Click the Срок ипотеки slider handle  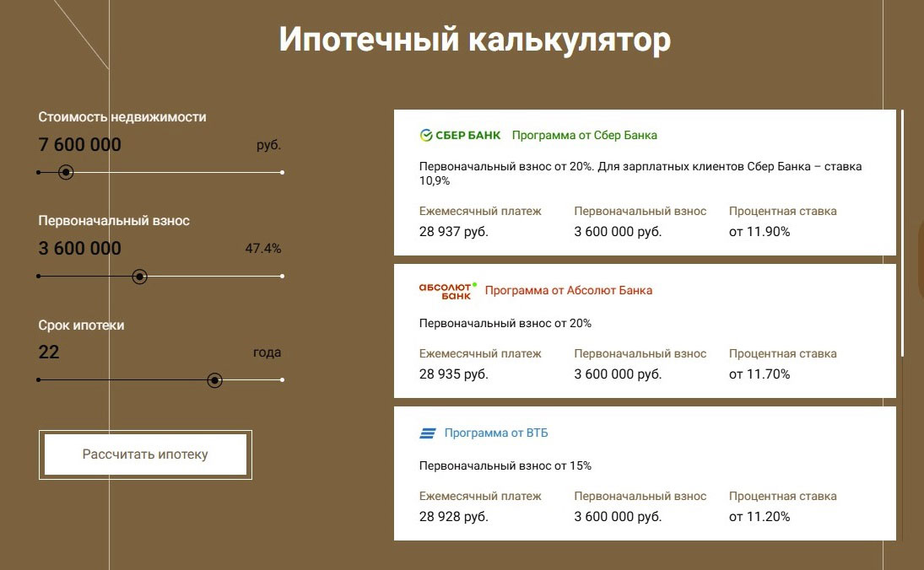[x=214, y=380]
